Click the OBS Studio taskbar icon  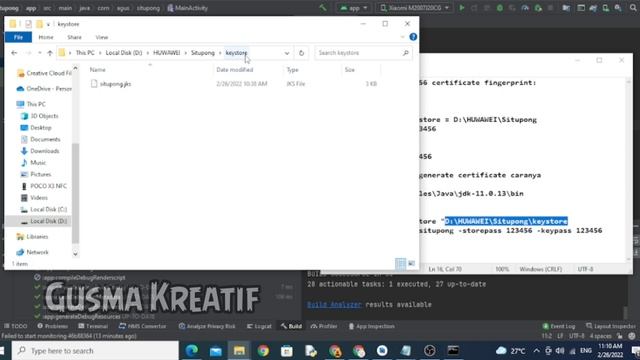(429, 351)
